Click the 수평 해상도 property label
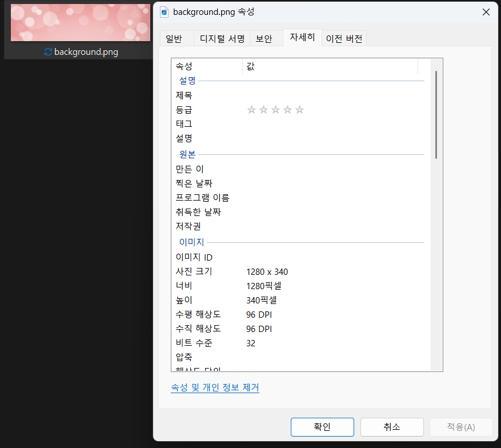 (198, 314)
